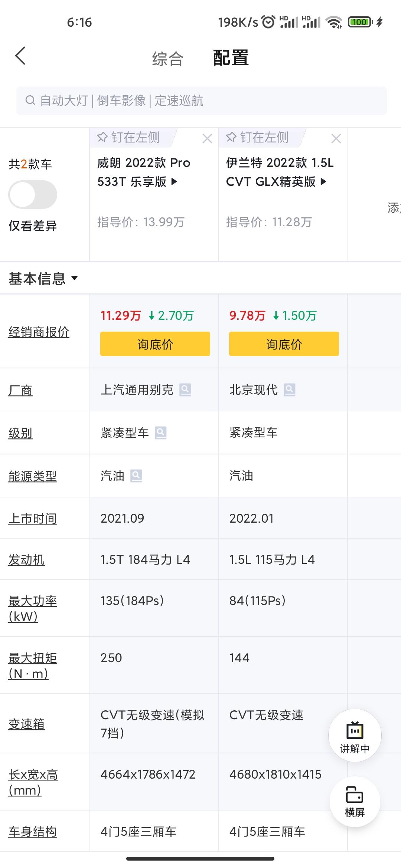This screenshot has height=868, width=401.
Task: Tap 伊兰特 price 9.78万
Action: pos(247,315)
